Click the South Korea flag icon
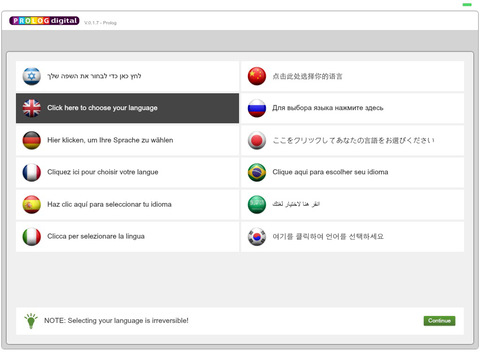Image resolution: width=480 pixels, height=360 pixels. click(257, 236)
